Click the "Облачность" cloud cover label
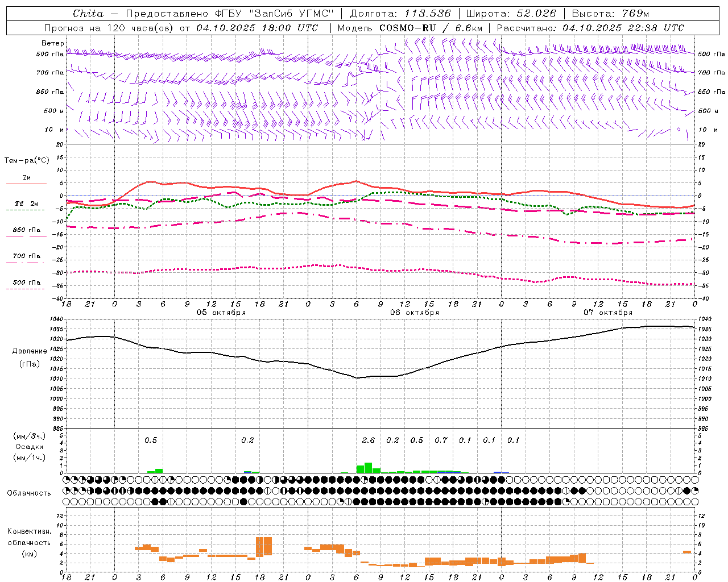Viewport: 728px width, 582px height. tap(29, 493)
